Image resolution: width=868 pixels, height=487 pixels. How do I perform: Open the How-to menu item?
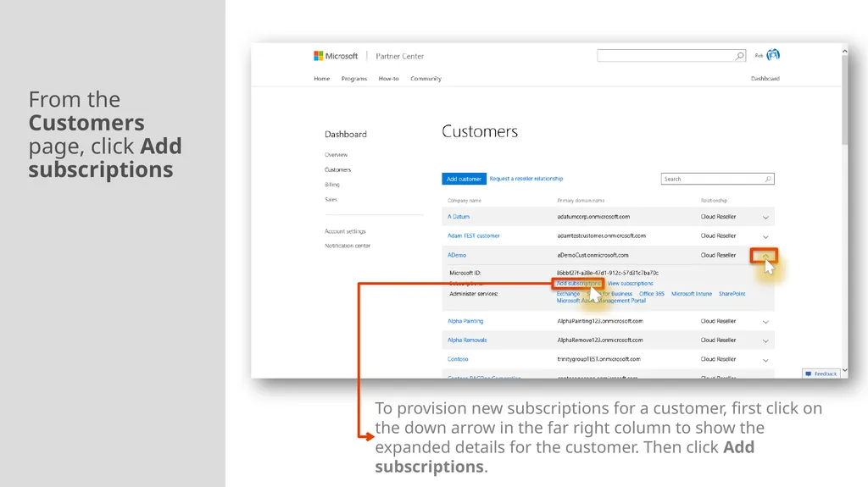point(388,79)
